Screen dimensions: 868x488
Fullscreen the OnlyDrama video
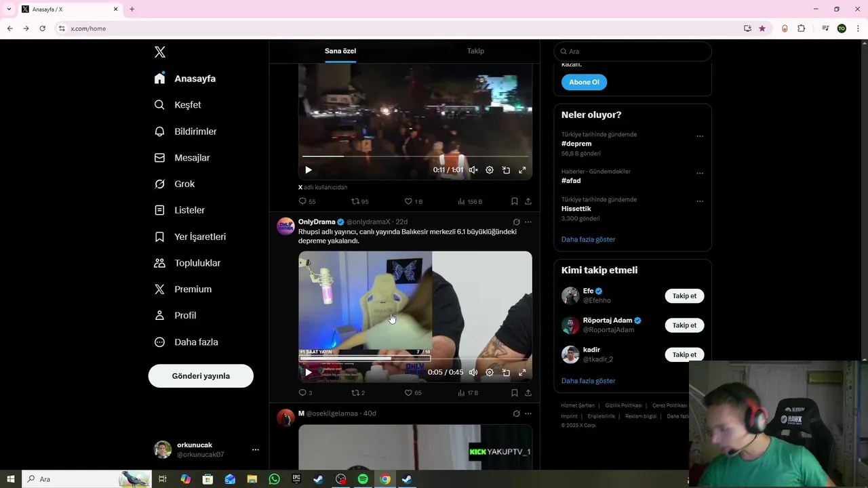click(522, 372)
